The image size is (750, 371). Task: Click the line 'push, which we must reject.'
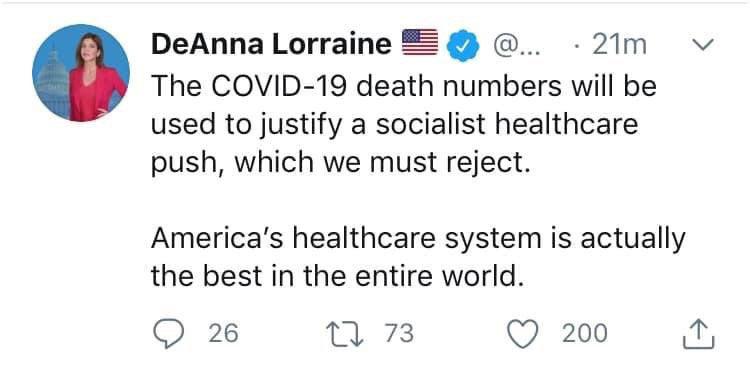tap(341, 164)
